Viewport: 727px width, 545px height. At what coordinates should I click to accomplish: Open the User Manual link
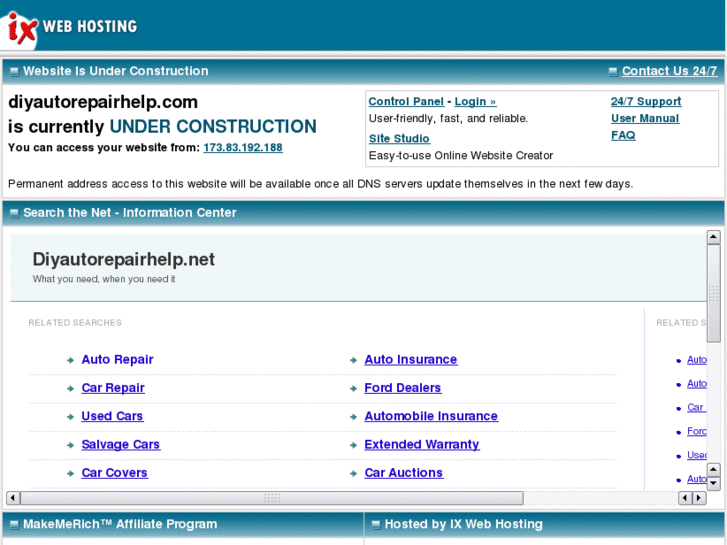[645, 119]
